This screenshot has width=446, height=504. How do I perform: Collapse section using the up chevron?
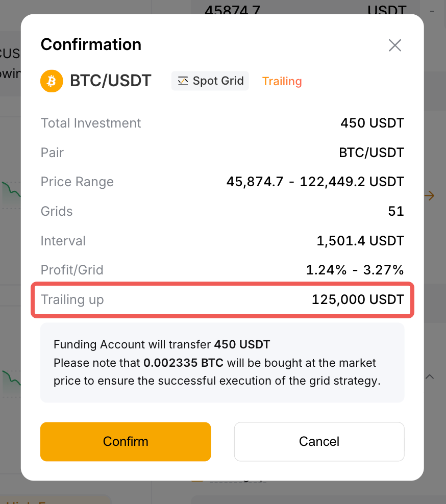[x=430, y=376]
